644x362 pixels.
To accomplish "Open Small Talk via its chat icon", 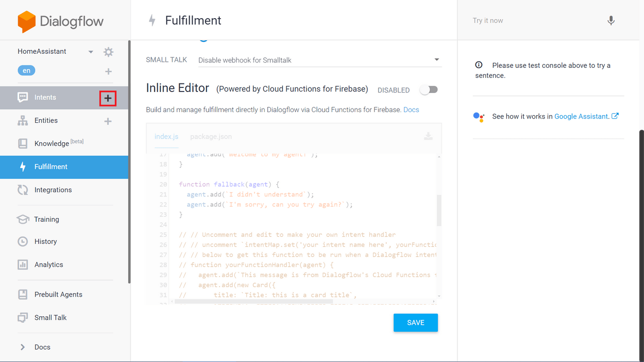I will coord(23,318).
